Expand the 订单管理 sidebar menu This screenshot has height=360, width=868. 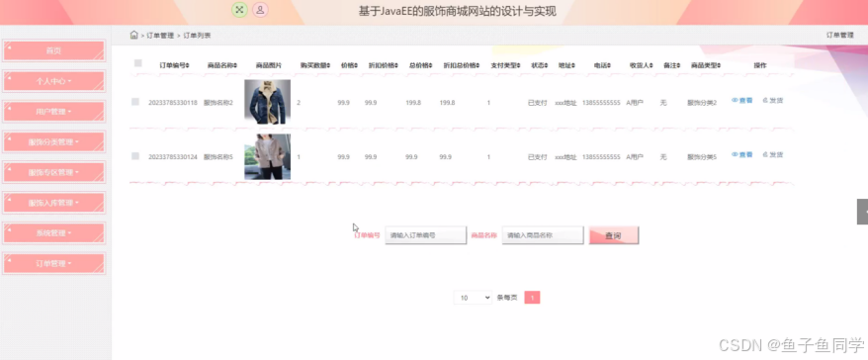click(53, 264)
